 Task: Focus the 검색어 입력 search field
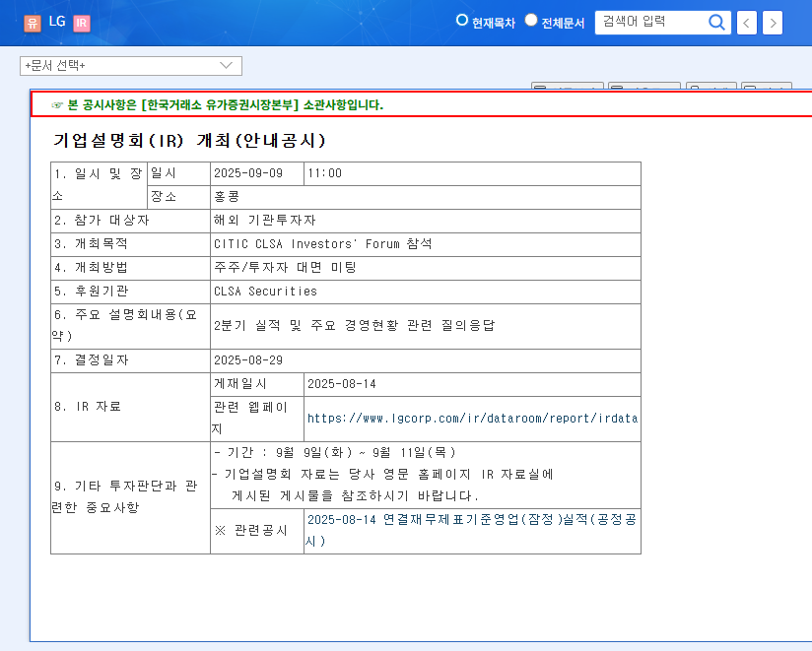click(651, 23)
